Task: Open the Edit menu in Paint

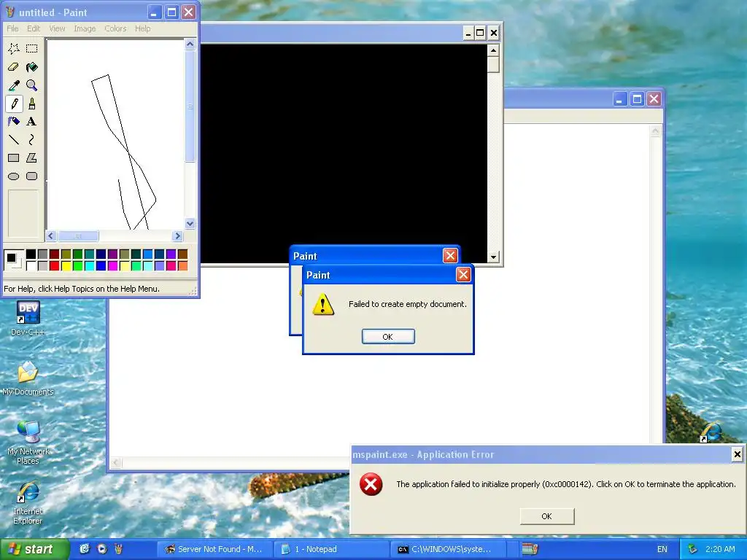Action: point(34,28)
